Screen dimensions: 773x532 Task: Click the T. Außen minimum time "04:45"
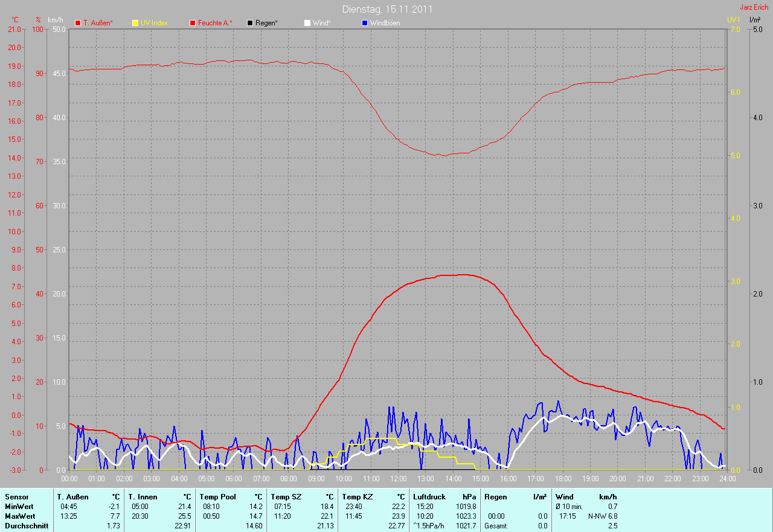69,507
